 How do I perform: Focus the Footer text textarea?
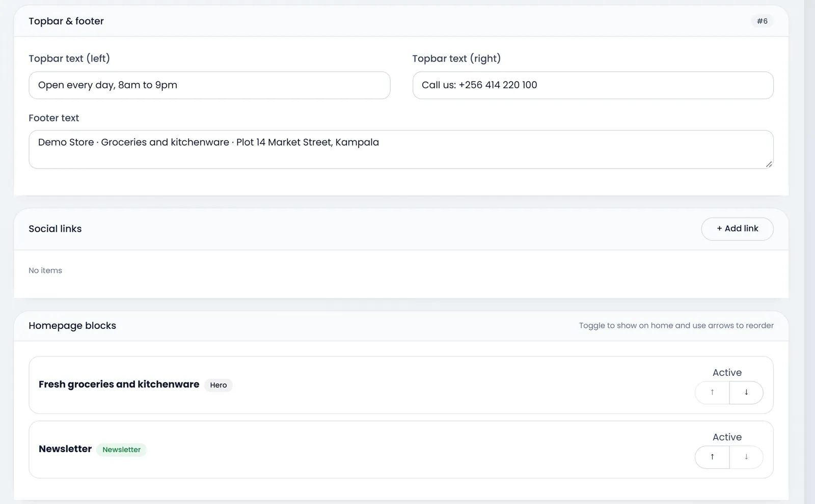401,150
